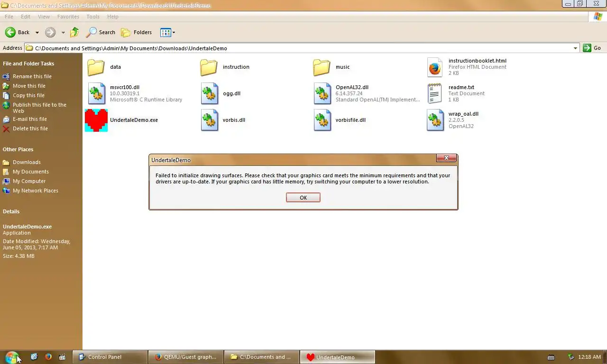
Task: Click Publish this file to the Web
Action: tap(39, 108)
